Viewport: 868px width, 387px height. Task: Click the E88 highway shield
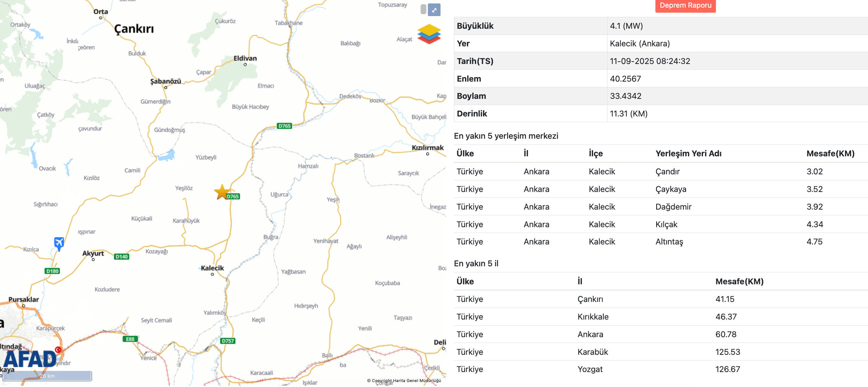pos(130,339)
